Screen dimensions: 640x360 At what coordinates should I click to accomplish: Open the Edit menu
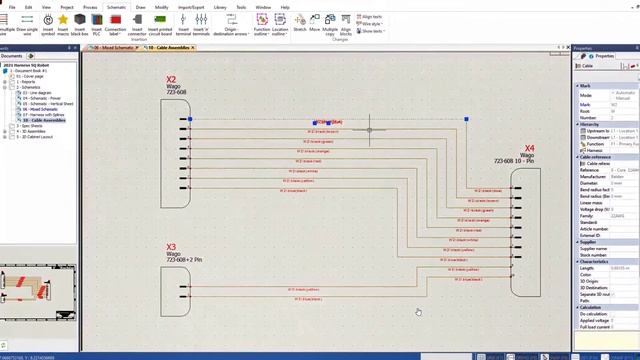coord(28,7)
